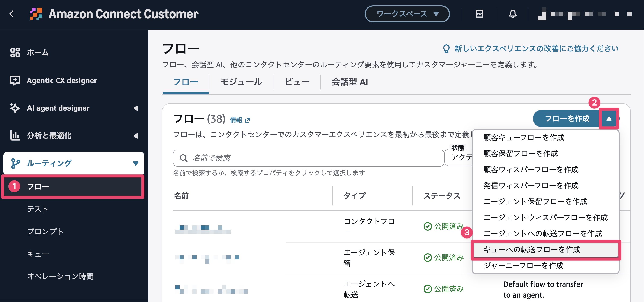Click the フローを作成 button
The height and width of the screenshot is (302, 644).
[567, 119]
